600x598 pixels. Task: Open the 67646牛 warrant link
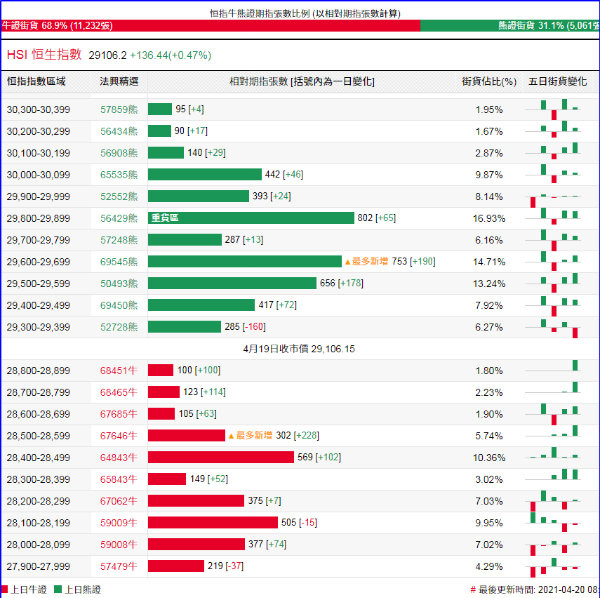(118, 435)
